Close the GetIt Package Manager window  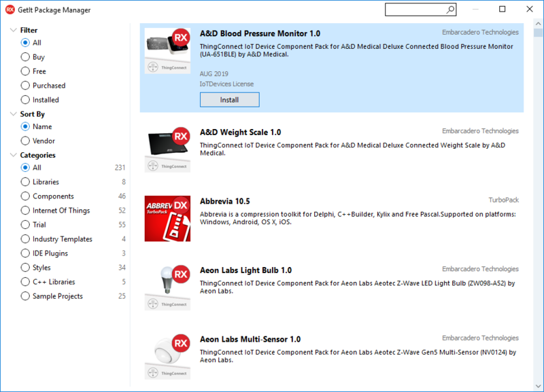(x=530, y=9)
